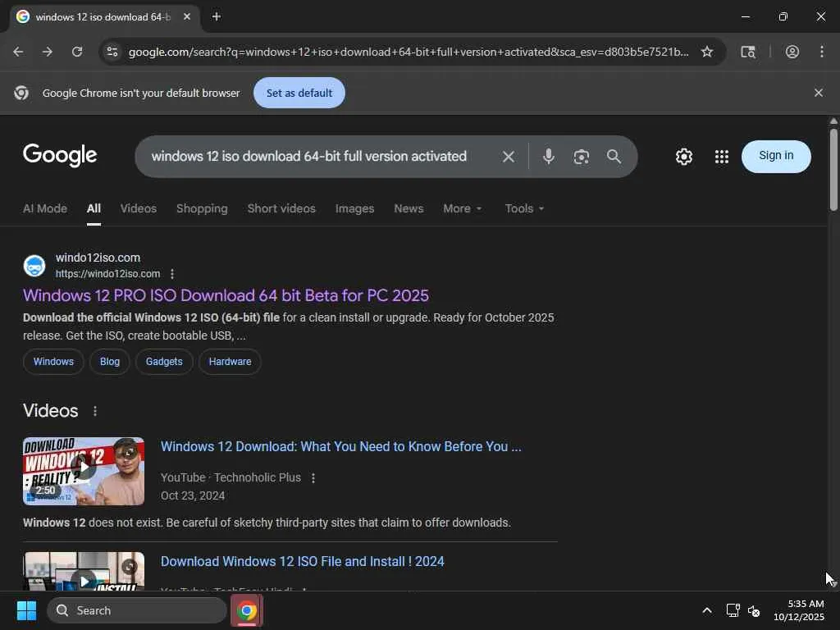This screenshot has width=840, height=630.
Task: Click windo12iso.com site name text
Action: [x=98, y=258]
